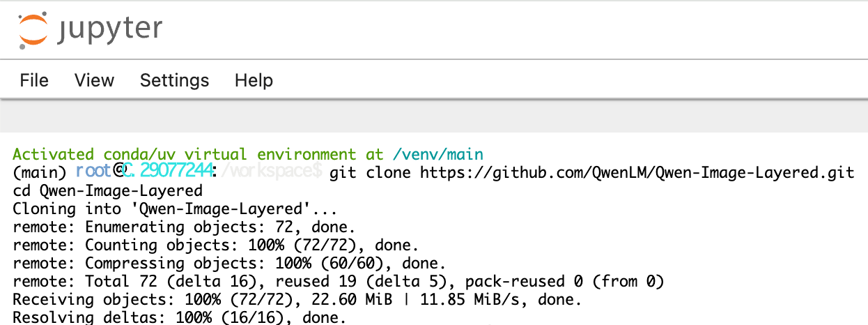
Task: Click the 'Activated conda/uv virtual environment' line
Action: click(x=188, y=154)
